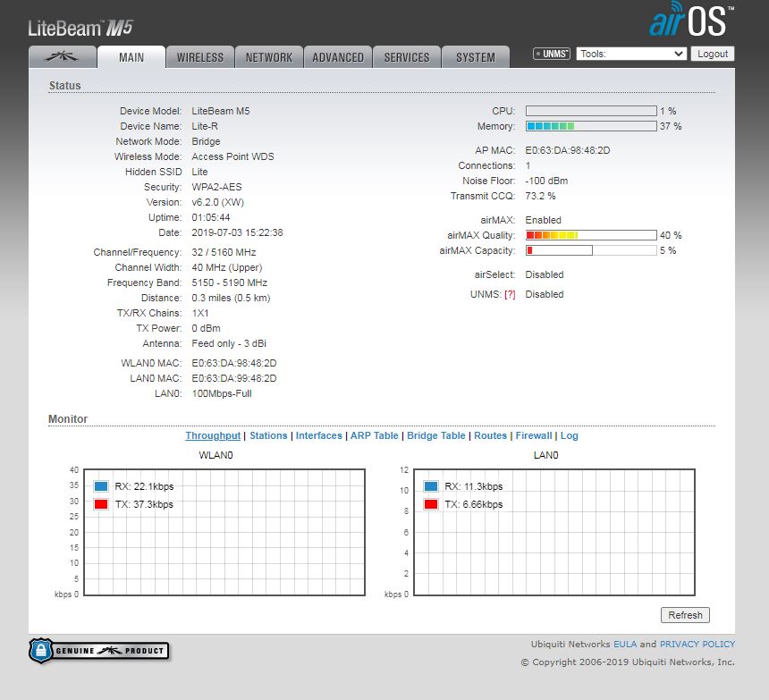Show the Bridge Table

[x=436, y=435]
